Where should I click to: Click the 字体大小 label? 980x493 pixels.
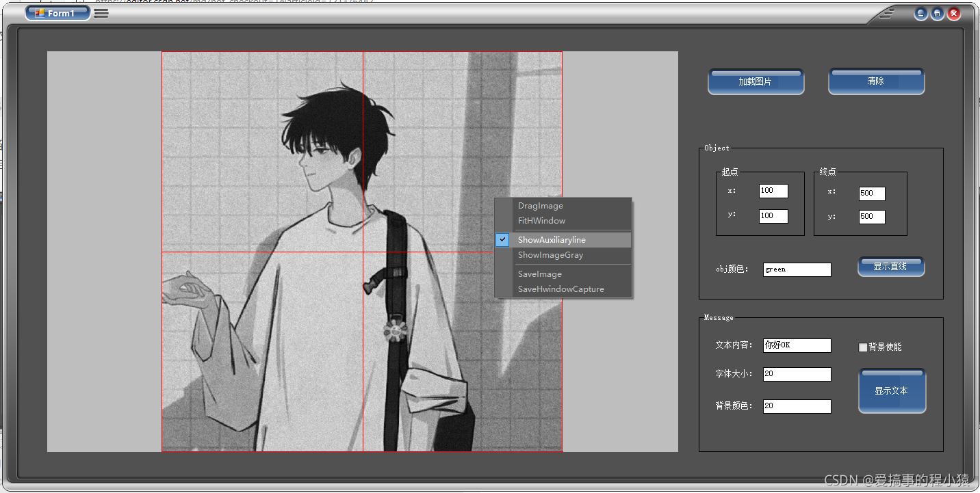[734, 374]
